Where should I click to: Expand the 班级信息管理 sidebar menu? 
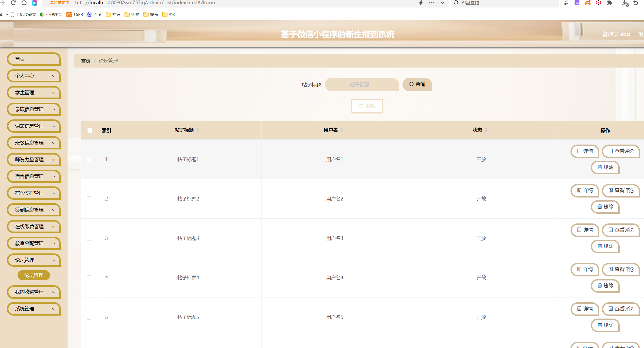(x=34, y=143)
